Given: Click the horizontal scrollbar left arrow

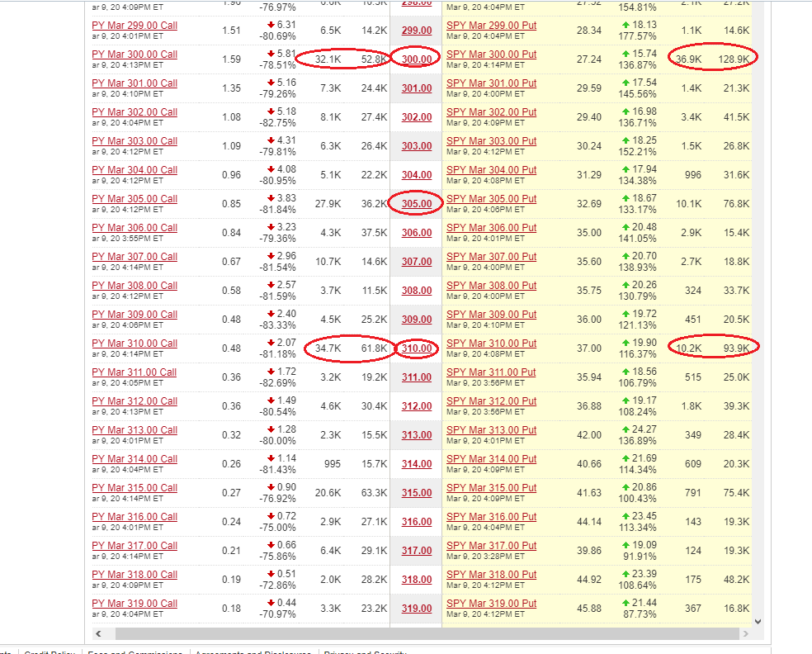Looking at the screenshot, I should click(98, 634).
